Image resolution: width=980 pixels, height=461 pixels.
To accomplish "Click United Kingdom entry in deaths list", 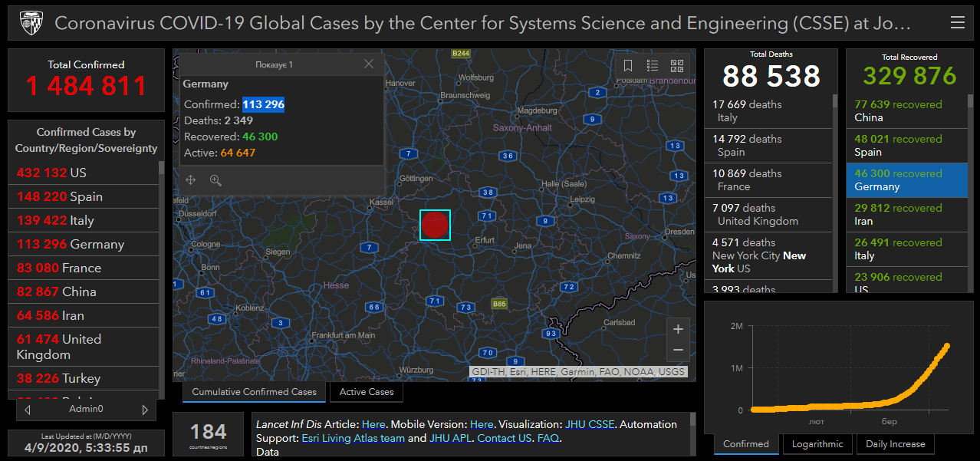I will pyautogui.click(x=768, y=215).
